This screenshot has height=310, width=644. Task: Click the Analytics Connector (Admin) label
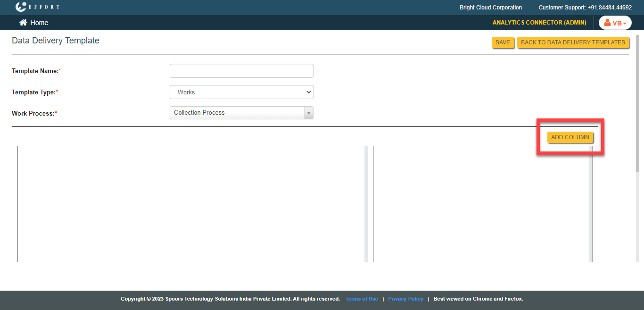click(539, 23)
